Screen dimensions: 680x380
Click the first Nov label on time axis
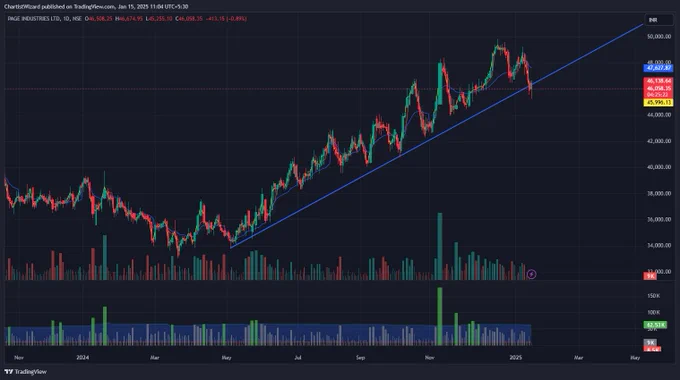point(19,357)
